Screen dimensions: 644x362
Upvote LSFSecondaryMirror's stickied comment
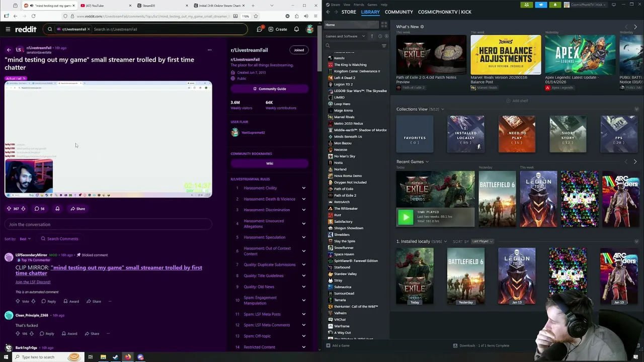click(18, 301)
